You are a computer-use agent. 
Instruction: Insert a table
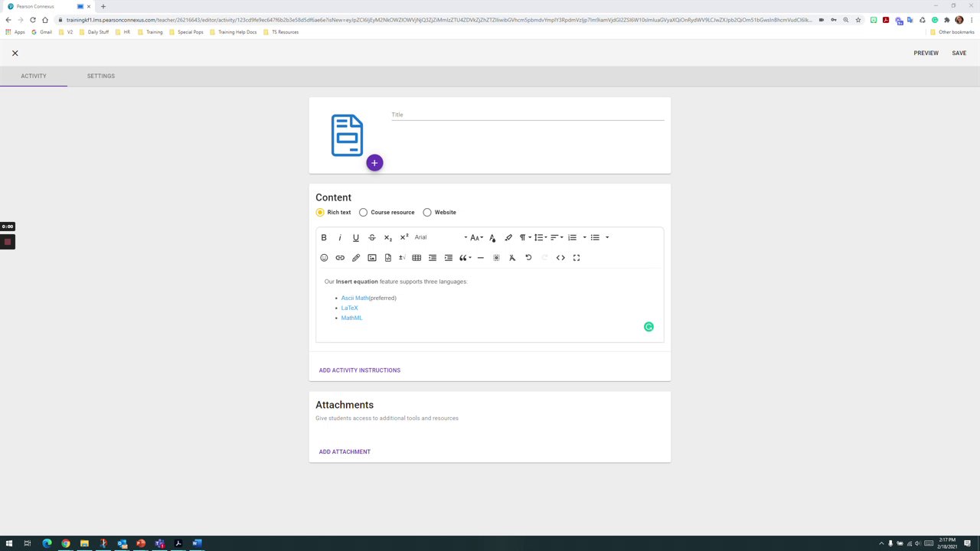tap(416, 258)
